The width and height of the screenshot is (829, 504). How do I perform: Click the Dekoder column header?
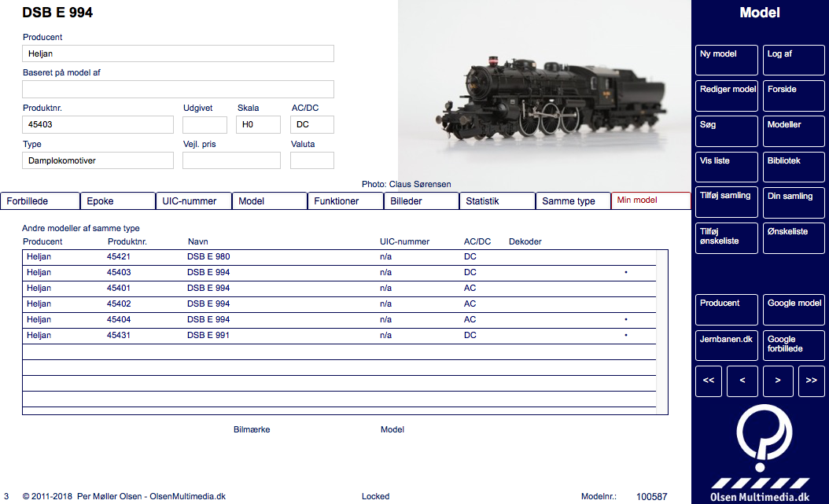pos(525,241)
